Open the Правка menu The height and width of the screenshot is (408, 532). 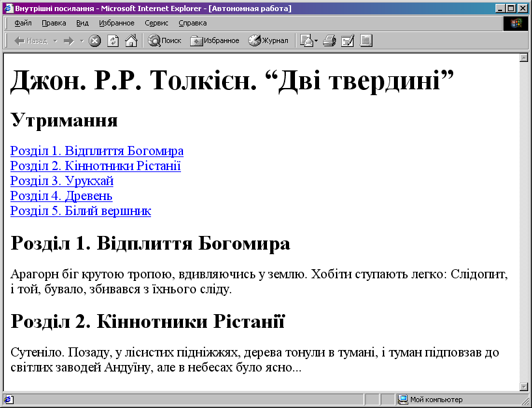point(54,23)
